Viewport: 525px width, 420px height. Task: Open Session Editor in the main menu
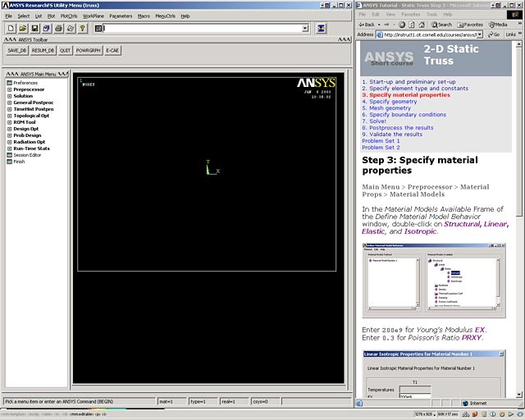27,155
